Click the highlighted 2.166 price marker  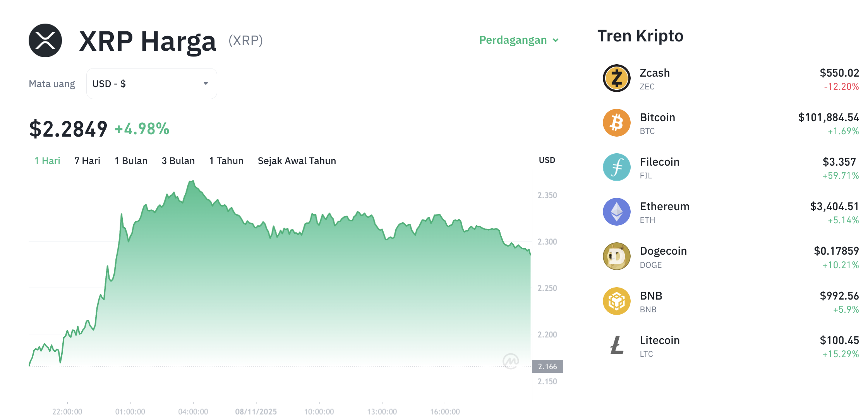pos(548,366)
